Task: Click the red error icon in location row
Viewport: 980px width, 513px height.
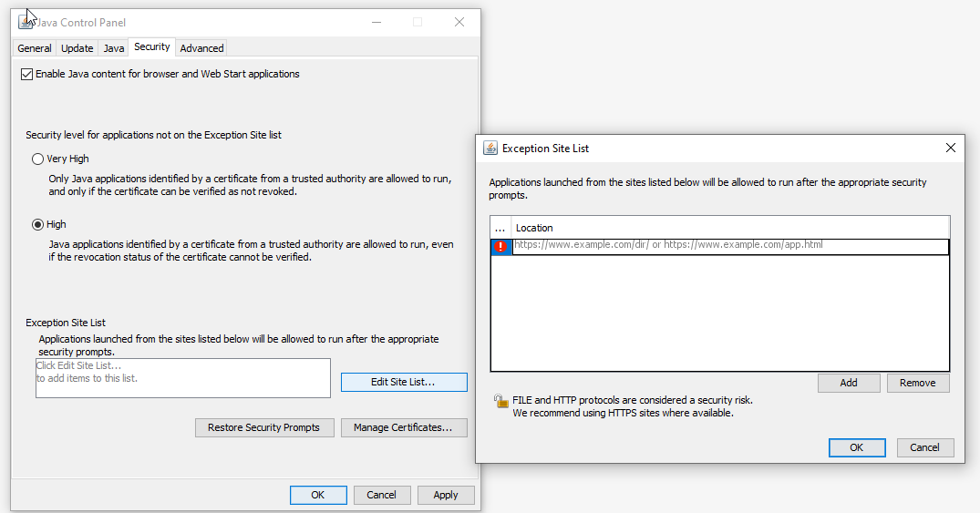Action: (x=500, y=247)
